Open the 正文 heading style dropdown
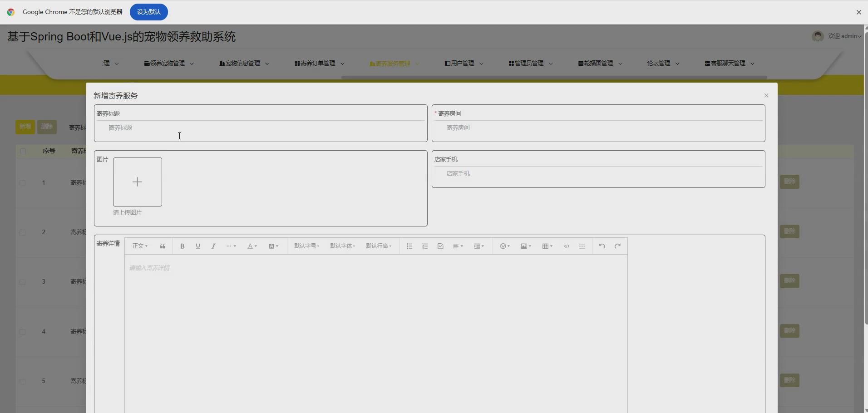868x413 pixels. 140,246
